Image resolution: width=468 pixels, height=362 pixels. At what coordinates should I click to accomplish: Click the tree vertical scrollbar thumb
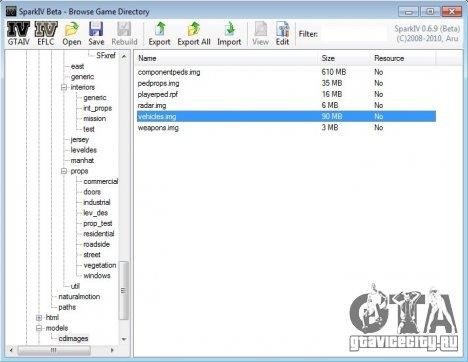tap(124, 290)
